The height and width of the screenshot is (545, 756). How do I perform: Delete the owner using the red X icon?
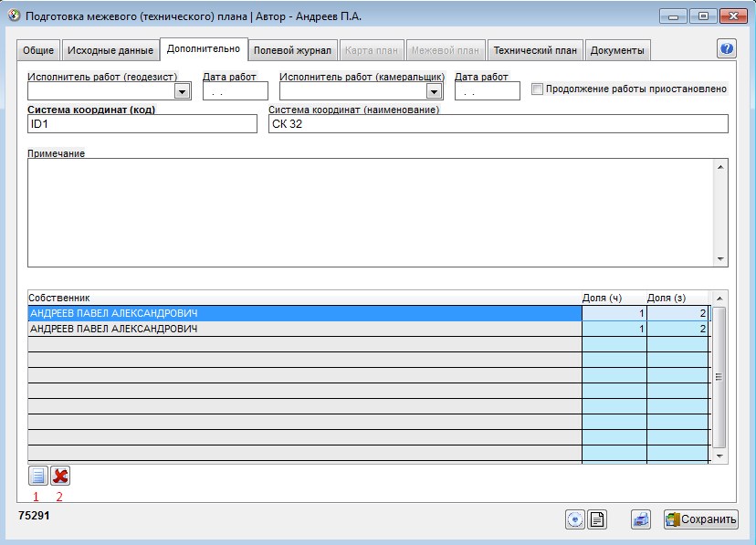point(60,476)
